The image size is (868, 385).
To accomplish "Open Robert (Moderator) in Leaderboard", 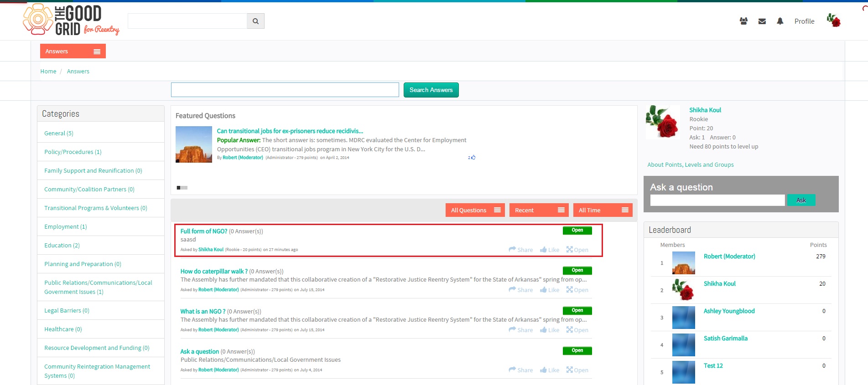I will coord(729,257).
